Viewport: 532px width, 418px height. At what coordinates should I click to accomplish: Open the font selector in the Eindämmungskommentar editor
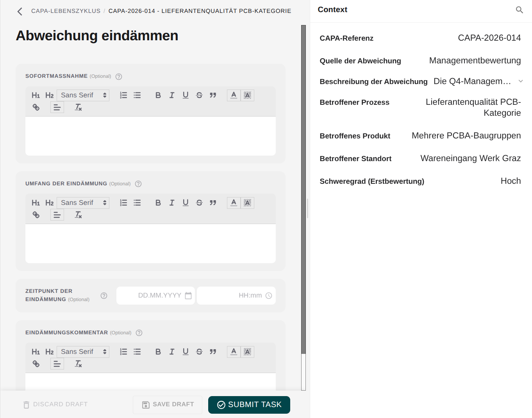(x=83, y=352)
